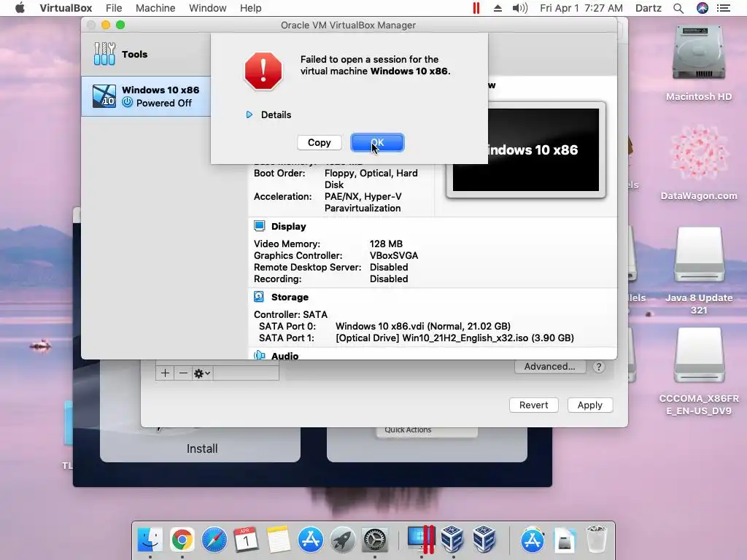Image resolution: width=747 pixels, height=560 pixels.
Task: Open Calendar from the Dock
Action: [247, 540]
